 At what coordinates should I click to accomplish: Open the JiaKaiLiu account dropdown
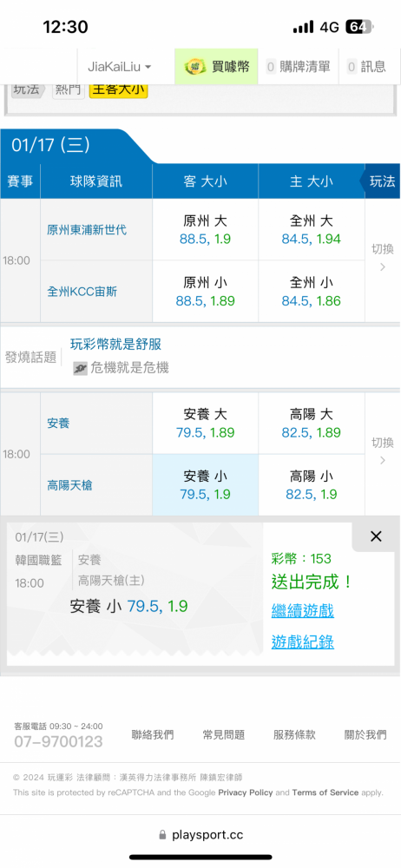pos(119,67)
